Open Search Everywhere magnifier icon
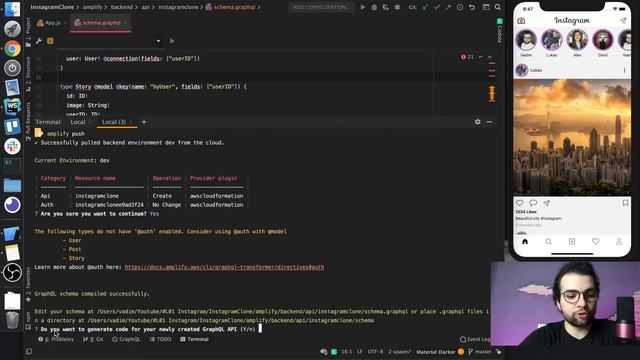640x360 pixels. [498, 7]
